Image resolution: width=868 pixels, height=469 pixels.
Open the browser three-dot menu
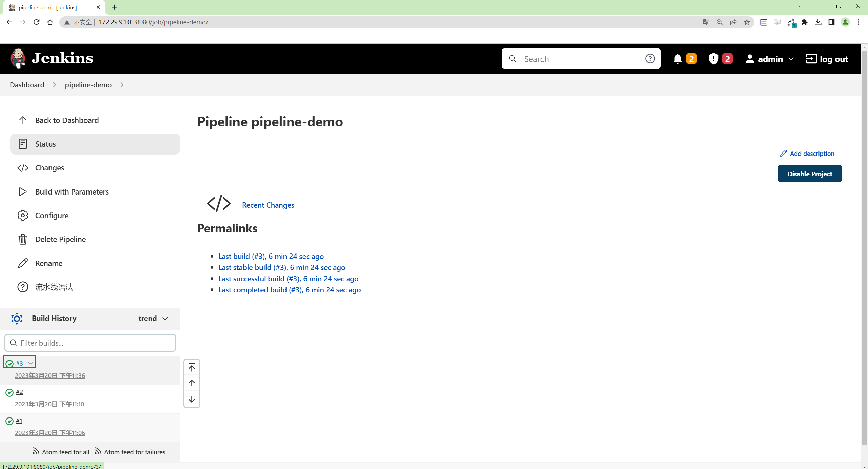click(859, 22)
